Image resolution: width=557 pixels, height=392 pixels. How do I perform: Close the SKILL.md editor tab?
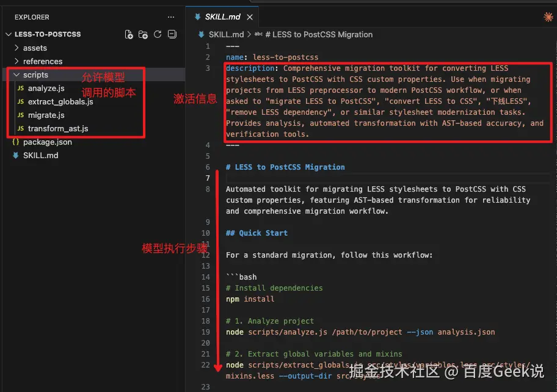tap(250, 17)
